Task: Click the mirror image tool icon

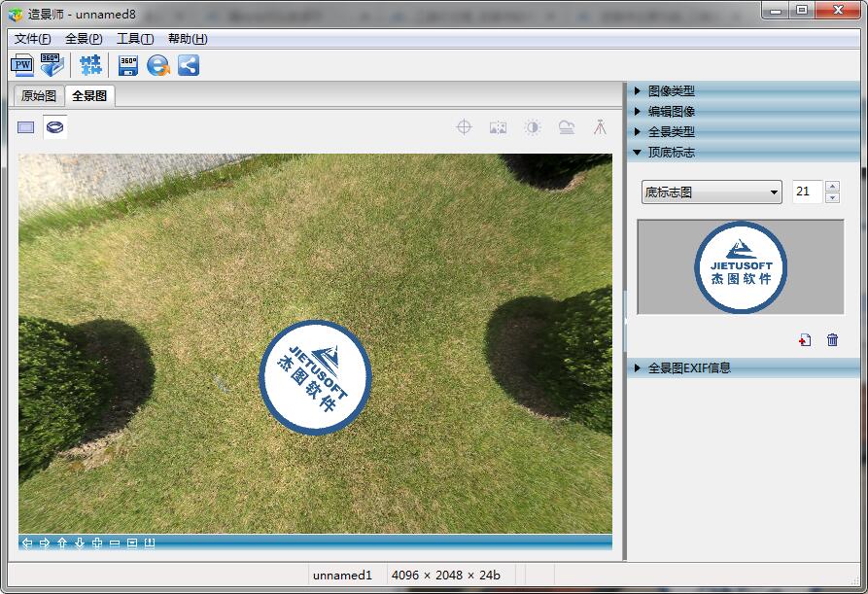Action: tap(499, 128)
